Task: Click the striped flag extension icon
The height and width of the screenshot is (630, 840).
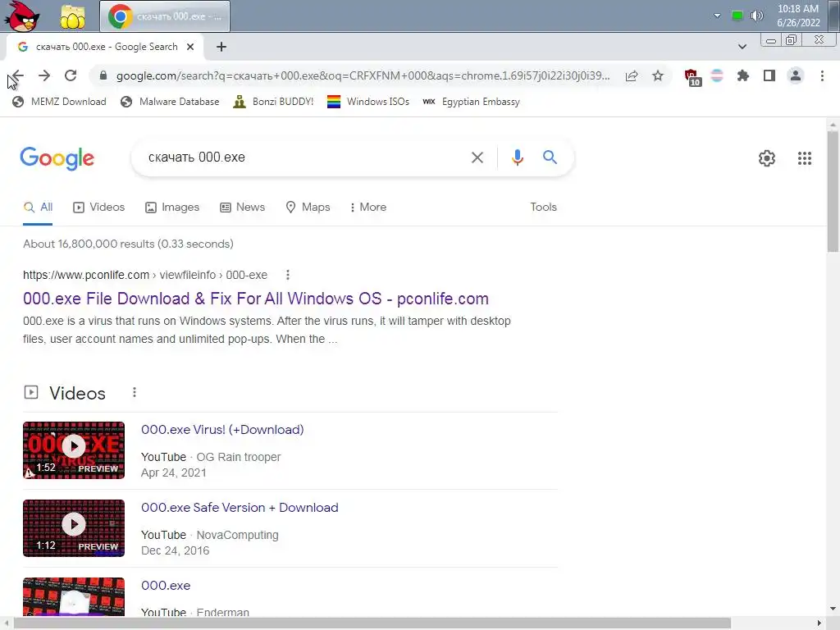Action: click(717, 75)
